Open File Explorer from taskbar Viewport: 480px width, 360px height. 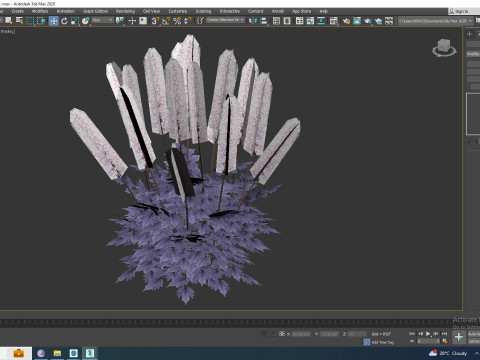click(x=57, y=353)
